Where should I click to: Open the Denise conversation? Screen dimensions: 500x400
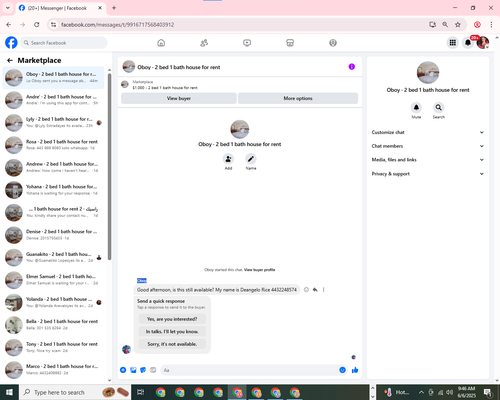click(x=53, y=235)
